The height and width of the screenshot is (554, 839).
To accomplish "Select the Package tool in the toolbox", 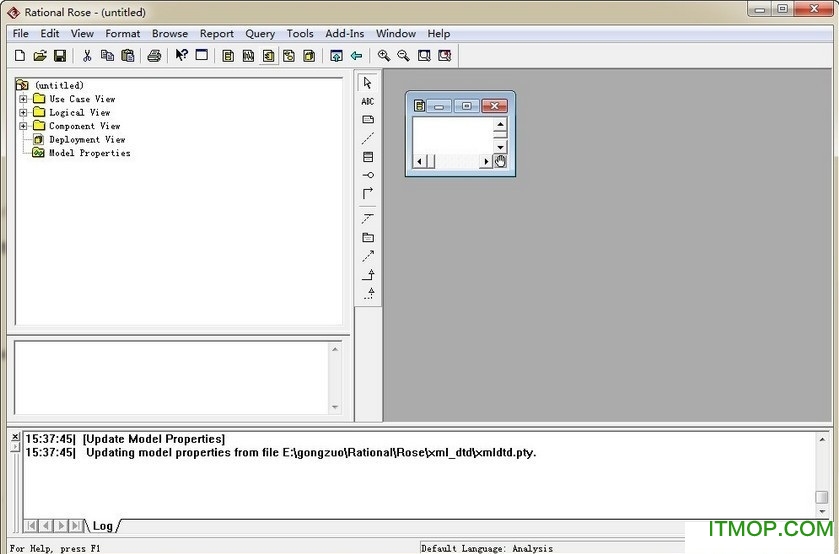I will point(368,237).
